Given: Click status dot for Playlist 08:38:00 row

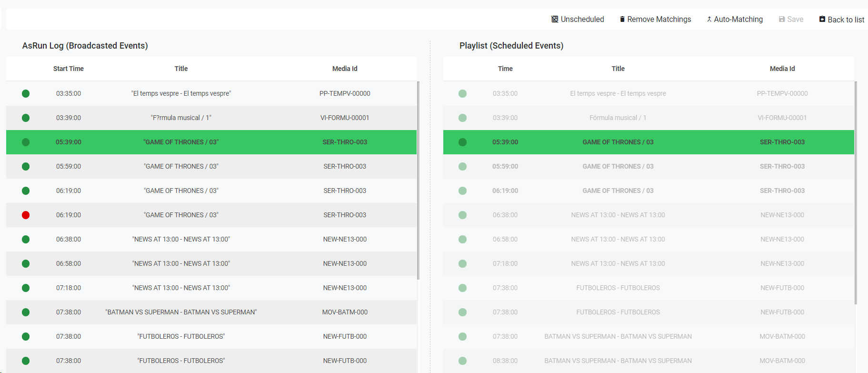Looking at the screenshot, I should 462,361.
